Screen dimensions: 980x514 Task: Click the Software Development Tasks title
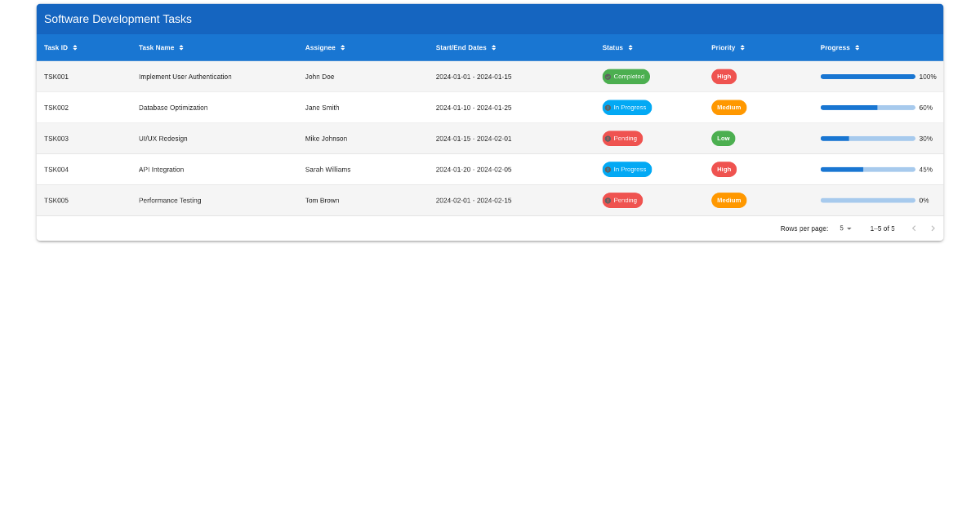click(x=117, y=19)
